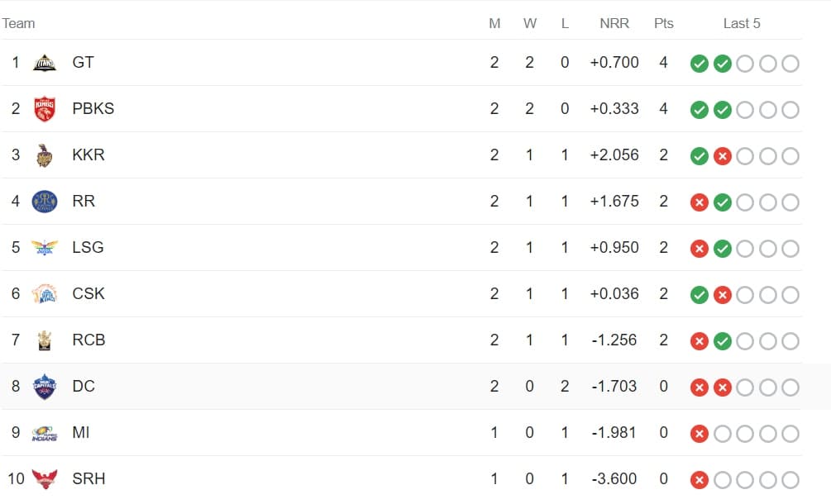Sort table by NRR column header
The image size is (831, 504).
(x=614, y=23)
